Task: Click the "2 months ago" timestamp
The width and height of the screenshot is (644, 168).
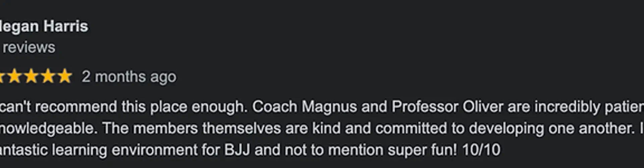Action: point(129,77)
